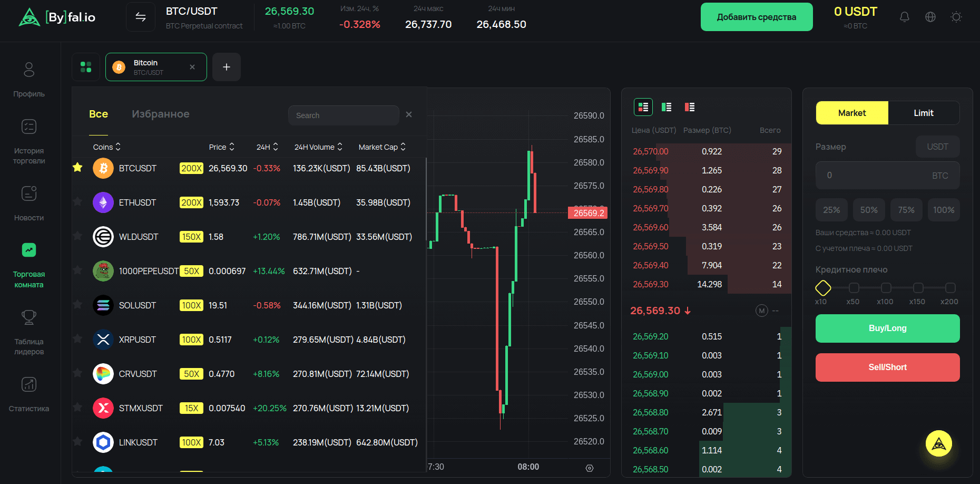The width and height of the screenshot is (980, 484).
Task: Open the language globe icon
Action: (x=930, y=17)
